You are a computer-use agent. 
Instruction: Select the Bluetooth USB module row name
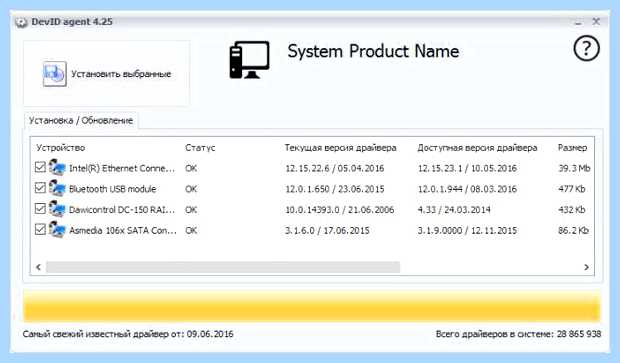[113, 189]
